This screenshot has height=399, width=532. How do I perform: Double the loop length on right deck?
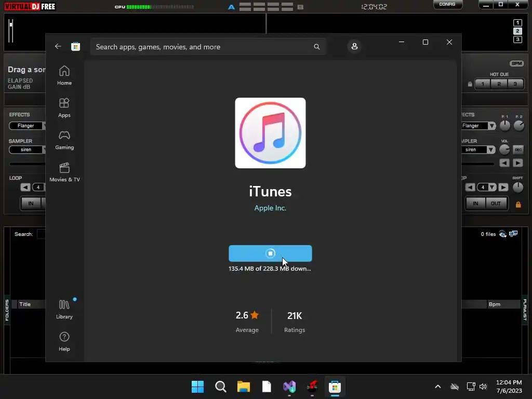[503, 187]
